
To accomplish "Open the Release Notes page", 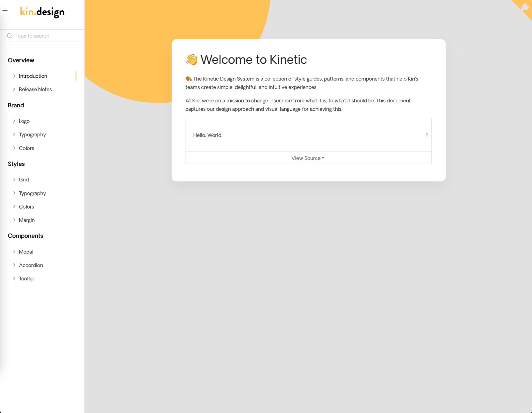I will 35,89.
